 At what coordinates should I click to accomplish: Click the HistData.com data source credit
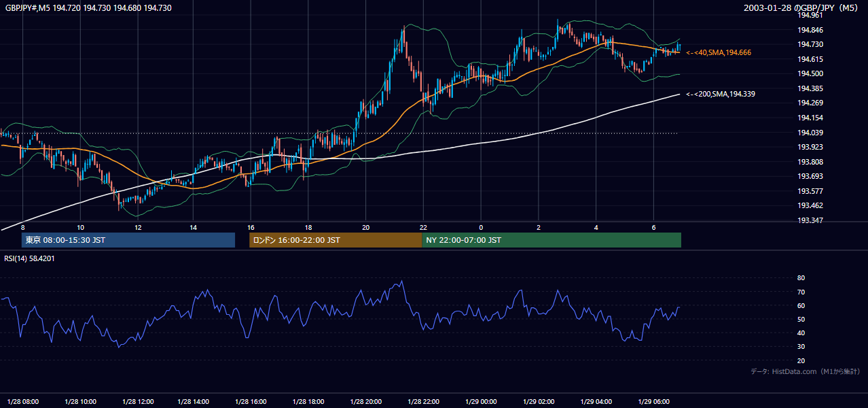click(x=806, y=371)
